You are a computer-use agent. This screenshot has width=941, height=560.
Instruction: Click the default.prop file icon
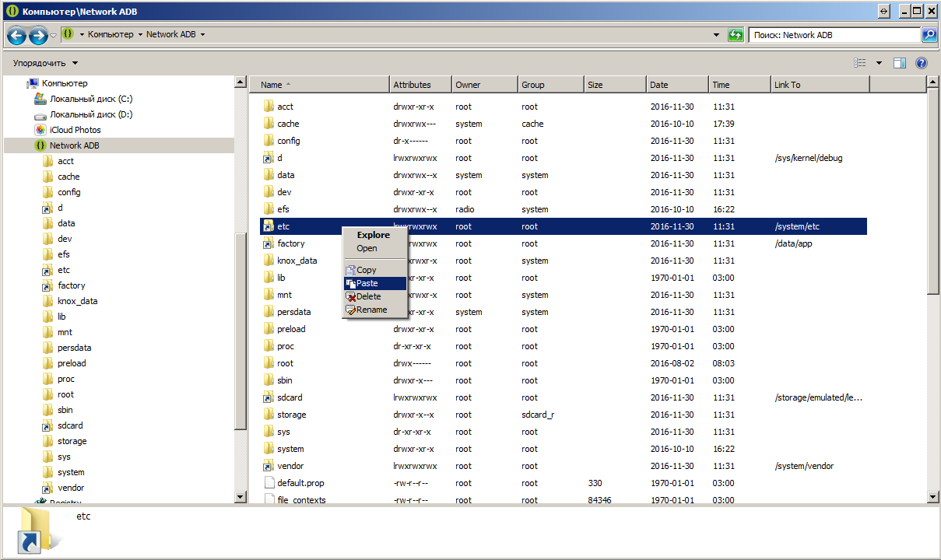click(269, 483)
